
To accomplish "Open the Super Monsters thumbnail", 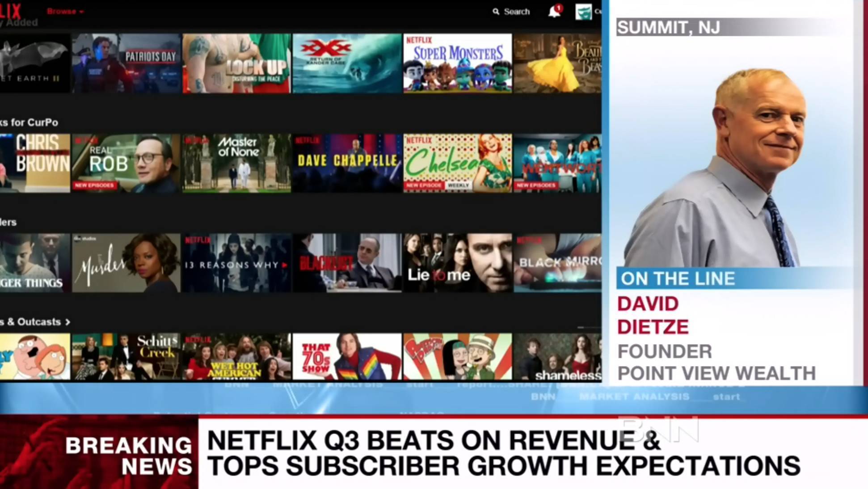I will pos(457,63).
